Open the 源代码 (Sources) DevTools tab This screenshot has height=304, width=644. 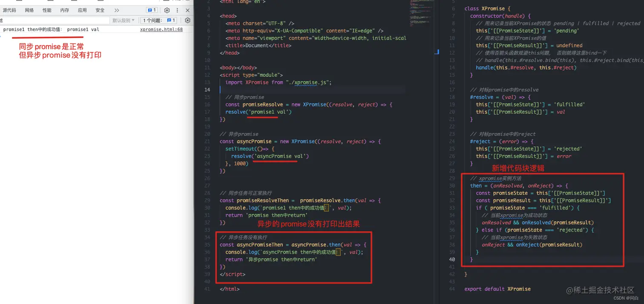pos(9,10)
